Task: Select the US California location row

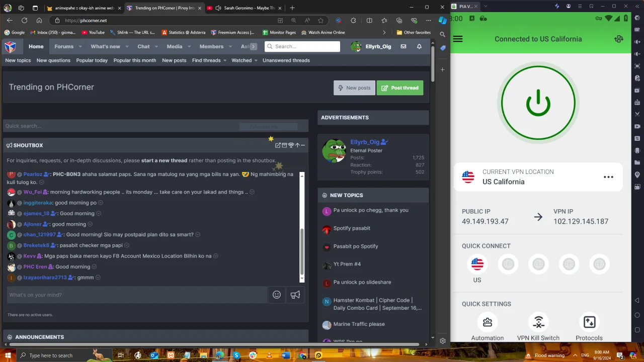Action: click(x=538, y=177)
